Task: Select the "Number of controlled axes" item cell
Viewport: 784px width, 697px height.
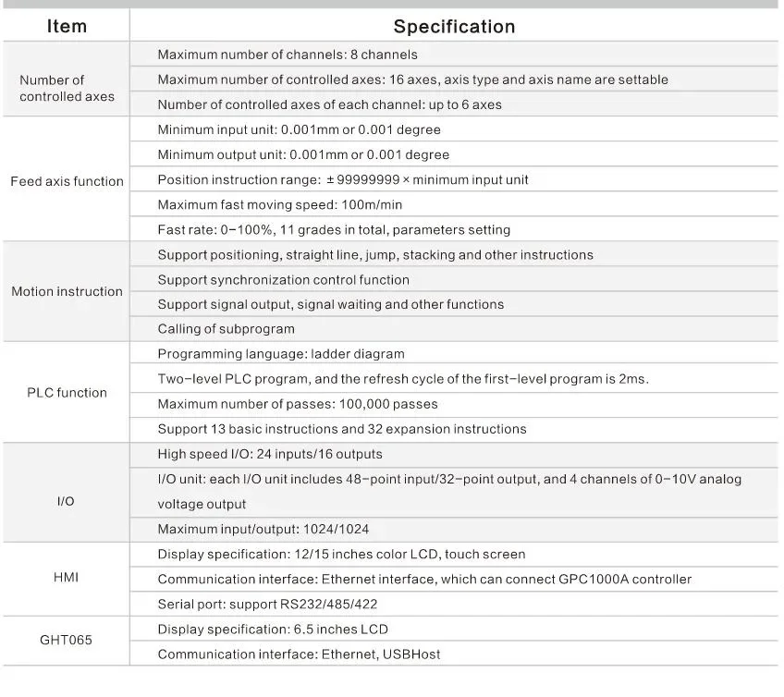Action: coord(67,89)
